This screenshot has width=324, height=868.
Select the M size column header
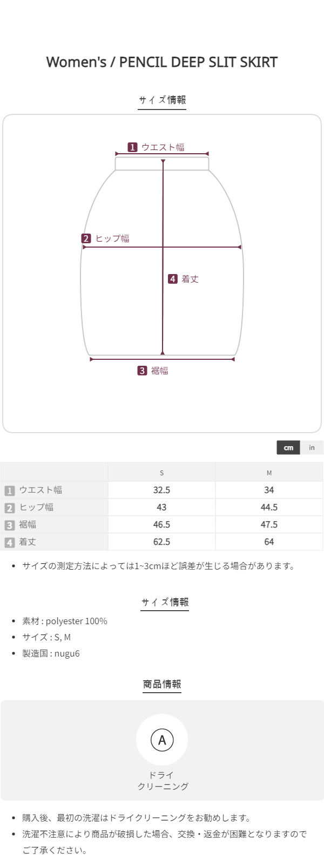tap(269, 473)
